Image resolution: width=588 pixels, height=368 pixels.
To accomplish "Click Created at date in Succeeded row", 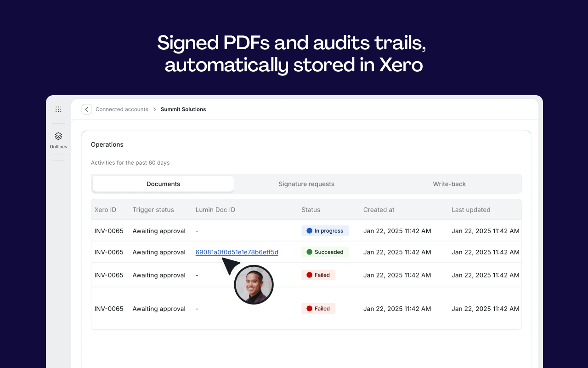I will [397, 252].
